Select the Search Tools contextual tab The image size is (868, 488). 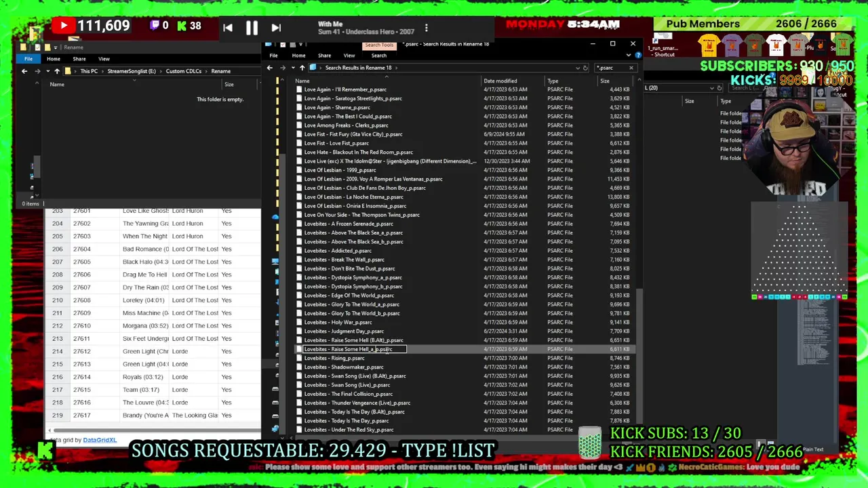[379, 45]
